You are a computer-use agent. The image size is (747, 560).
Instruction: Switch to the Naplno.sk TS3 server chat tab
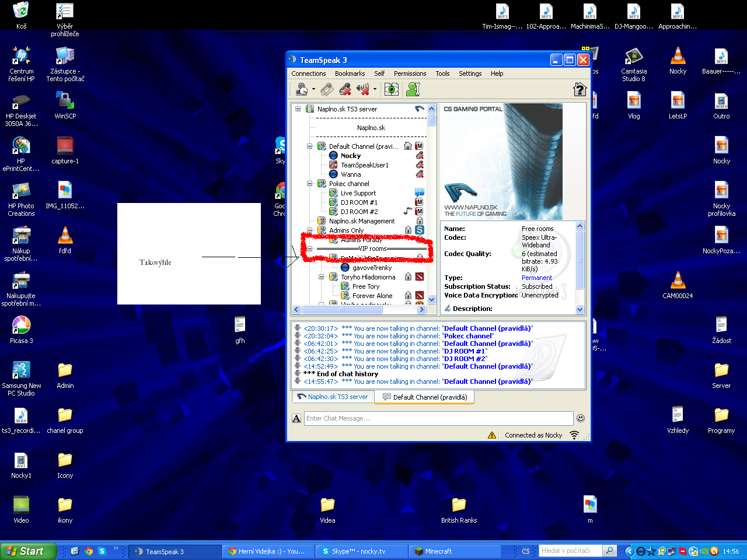pyautogui.click(x=333, y=397)
